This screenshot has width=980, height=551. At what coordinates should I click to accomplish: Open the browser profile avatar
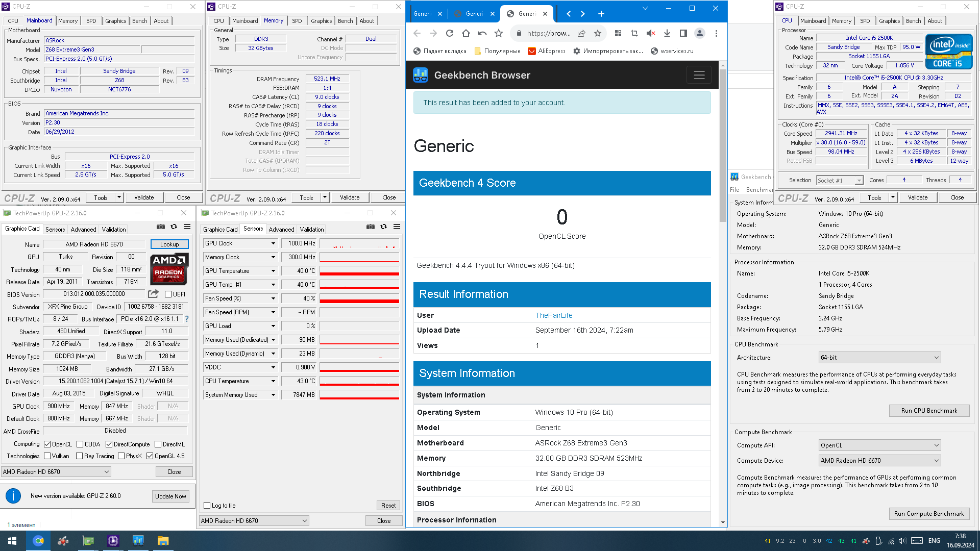pos(700,33)
